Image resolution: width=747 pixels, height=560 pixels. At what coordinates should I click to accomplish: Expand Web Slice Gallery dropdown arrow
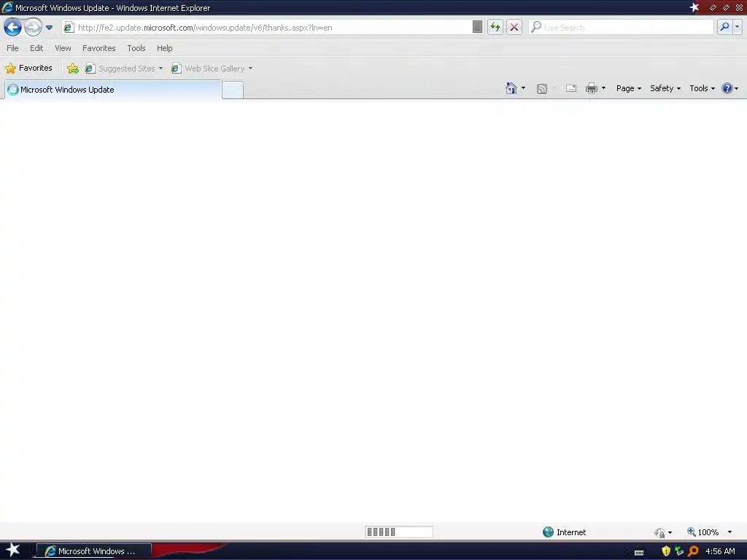click(251, 69)
